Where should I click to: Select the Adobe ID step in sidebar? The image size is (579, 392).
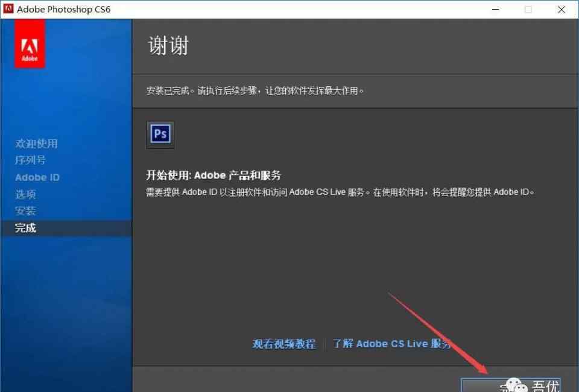[x=37, y=177]
